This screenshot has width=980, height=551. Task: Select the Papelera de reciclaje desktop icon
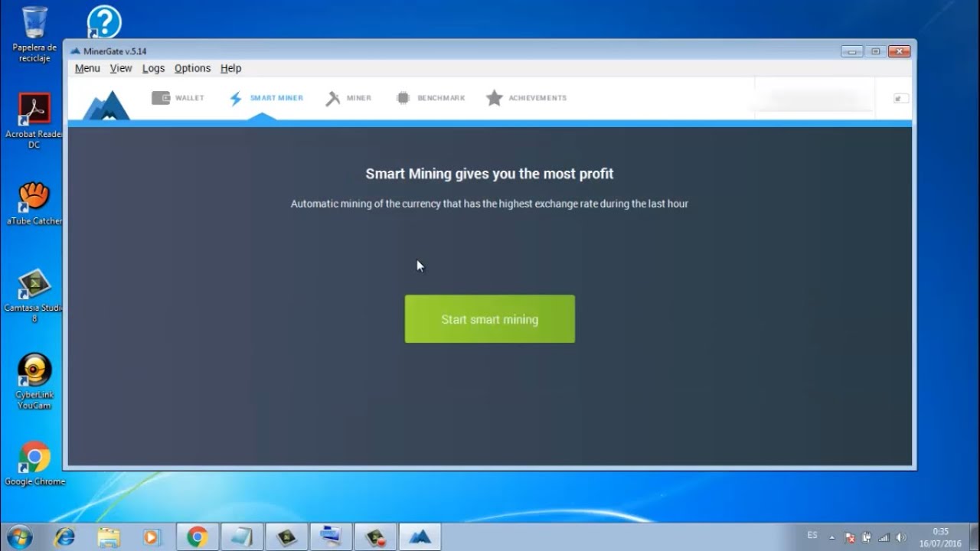click(34, 34)
